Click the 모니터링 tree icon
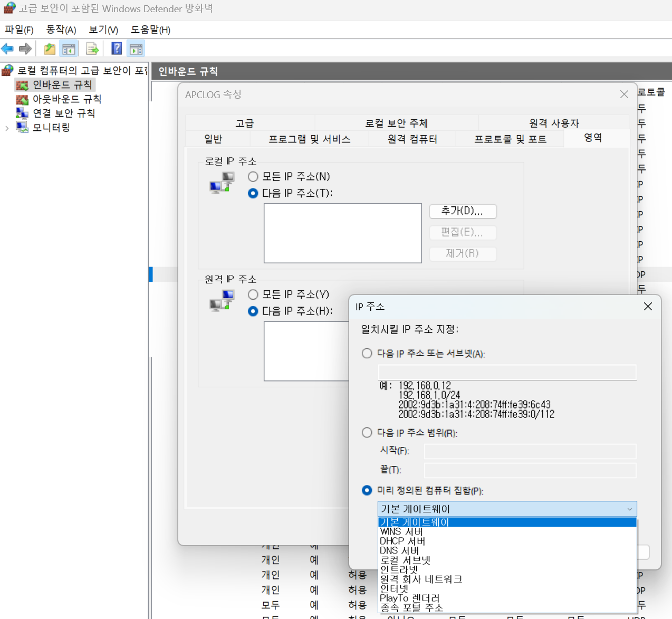 point(22,128)
